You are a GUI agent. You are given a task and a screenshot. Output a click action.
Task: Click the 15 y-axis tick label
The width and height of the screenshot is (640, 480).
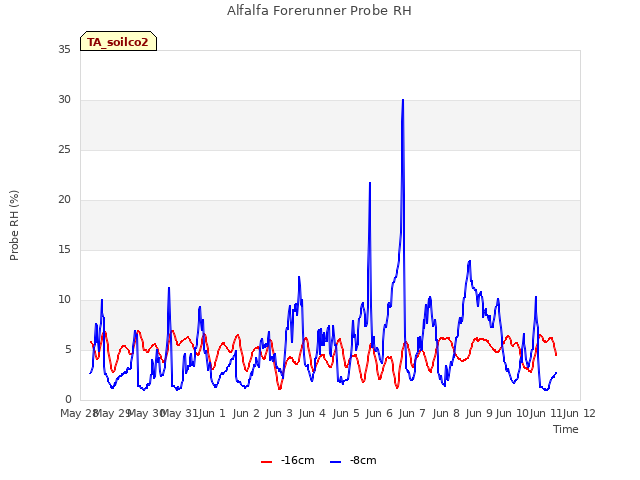64,249
